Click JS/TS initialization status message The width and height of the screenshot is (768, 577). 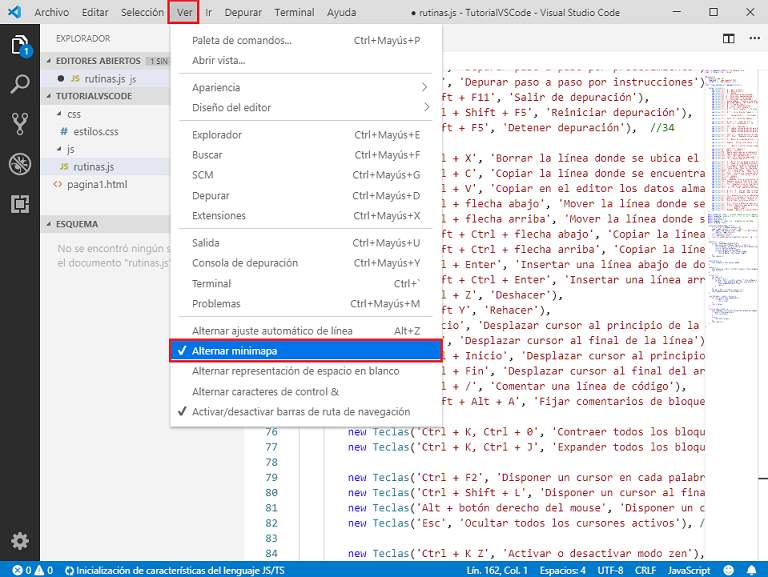(x=174, y=570)
